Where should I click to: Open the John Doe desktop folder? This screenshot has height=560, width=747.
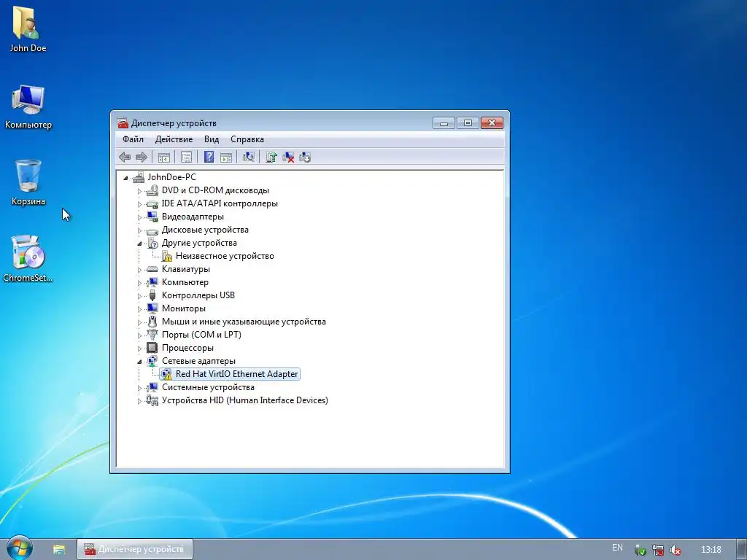pyautogui.click(x=28, y=28)
